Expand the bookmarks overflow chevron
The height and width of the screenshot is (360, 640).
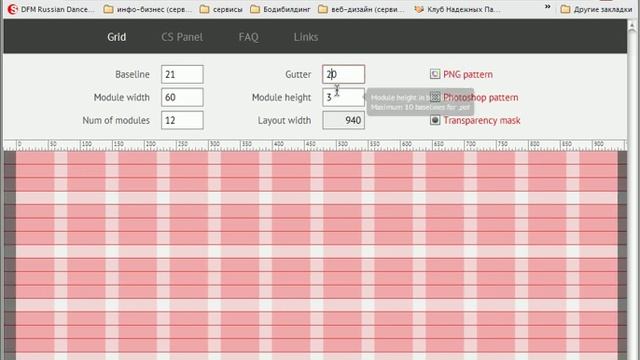[x=547, y=7]
